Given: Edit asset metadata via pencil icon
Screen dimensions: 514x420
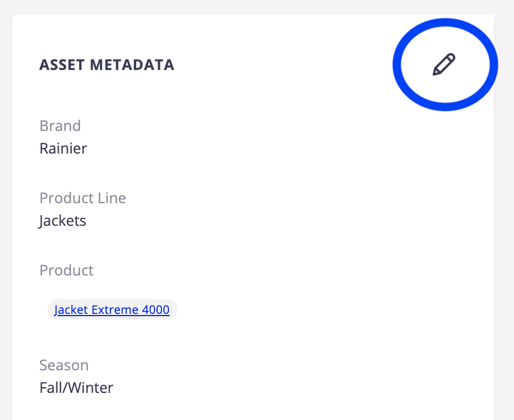Looking at the screenshot, I should [444, 64].
